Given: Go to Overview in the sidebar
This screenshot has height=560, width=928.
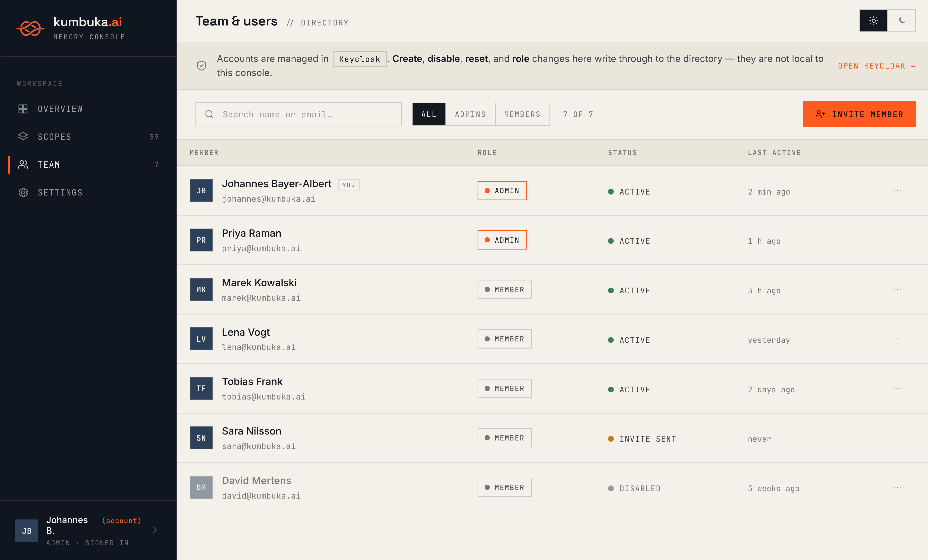Looking at the screenshot, I should (88, 109).
